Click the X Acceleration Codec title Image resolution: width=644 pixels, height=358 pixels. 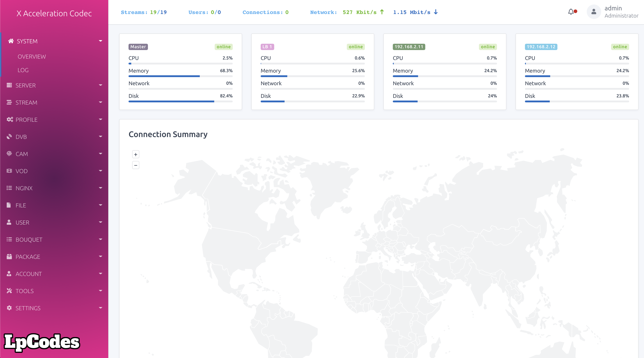pos(54,13)
